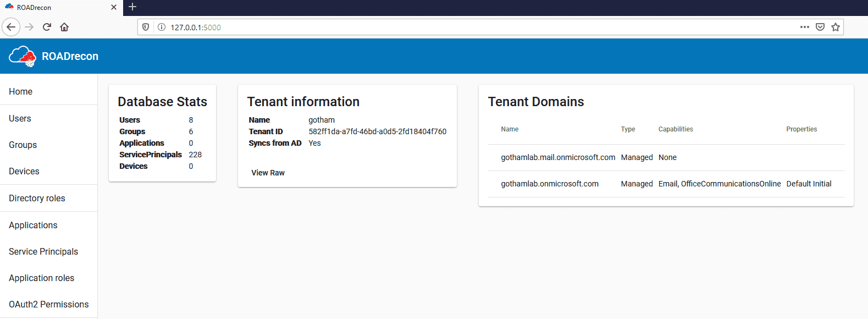Click the Capabilities column header
This screenshot has width=868, height=319.
click(676, 129)
